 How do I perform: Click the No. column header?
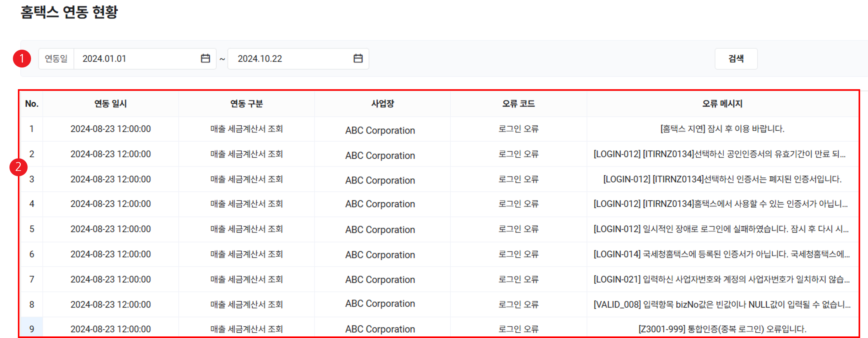tap(32, 104)
